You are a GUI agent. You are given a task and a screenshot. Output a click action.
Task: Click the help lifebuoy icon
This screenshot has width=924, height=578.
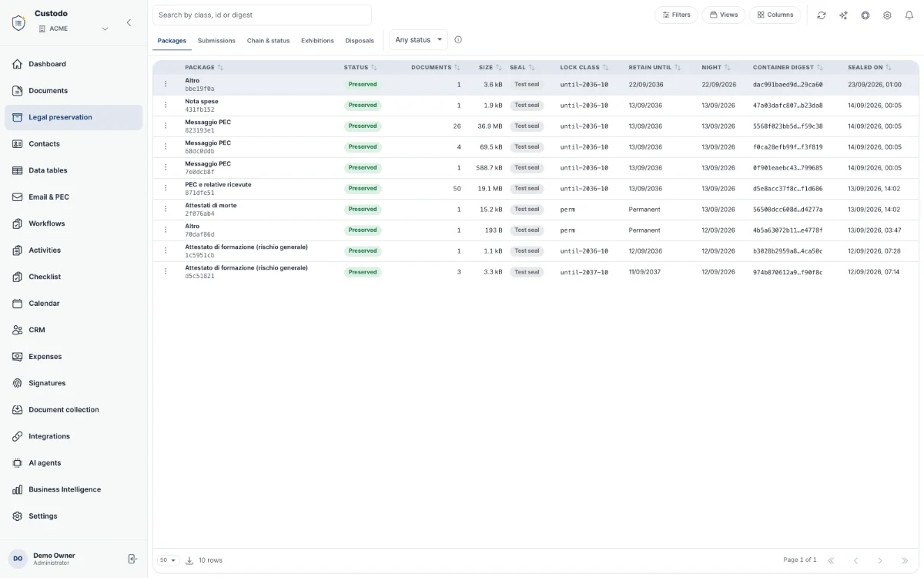coord(865,15)
